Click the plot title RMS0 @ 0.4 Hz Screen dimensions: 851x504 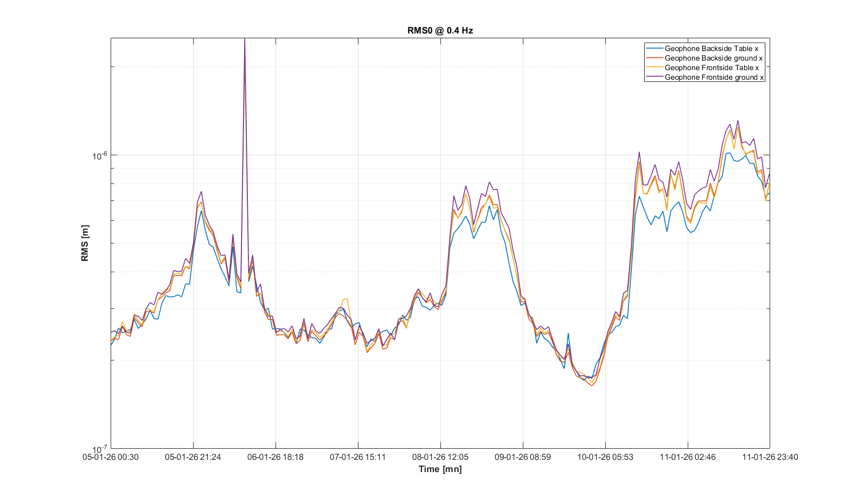[x=440, y=30]
